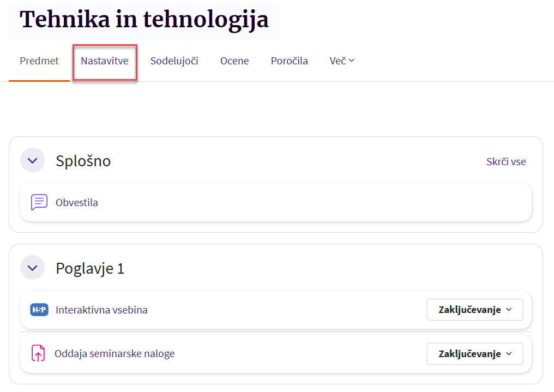Click the Skrči vse link

pyautogui.click(x=506, y=161)
